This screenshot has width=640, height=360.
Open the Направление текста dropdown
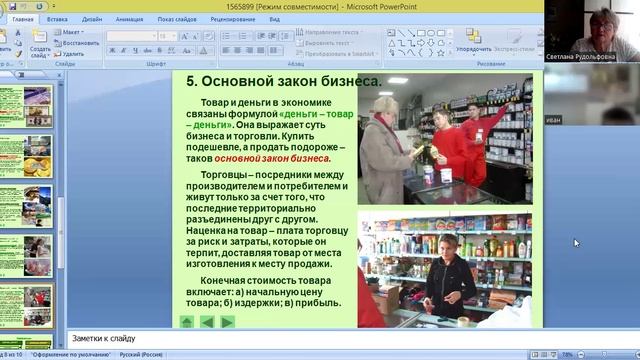[329, 32]
